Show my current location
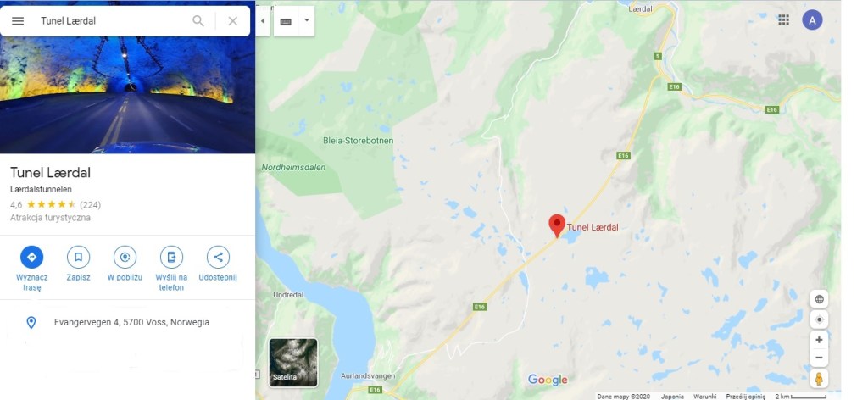868x400 pixels. point(820,319)
